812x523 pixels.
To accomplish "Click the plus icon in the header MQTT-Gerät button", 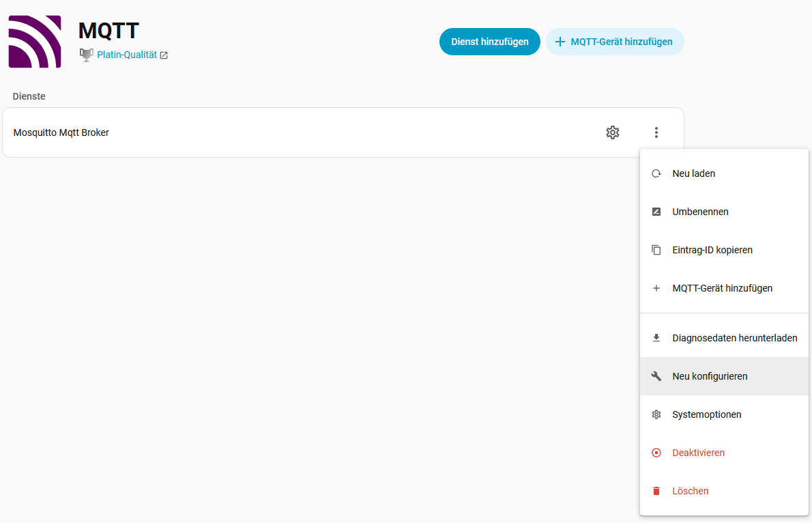I will pos(560,42).
